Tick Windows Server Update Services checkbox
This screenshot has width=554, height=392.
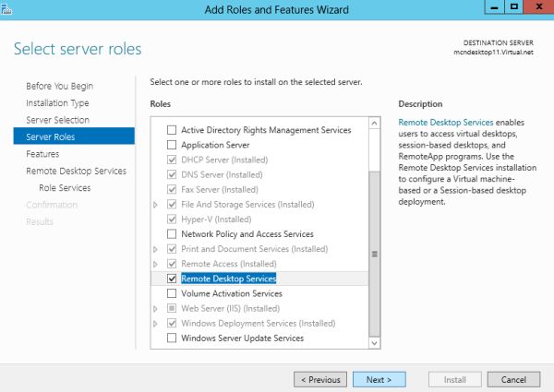click(171, 339)
